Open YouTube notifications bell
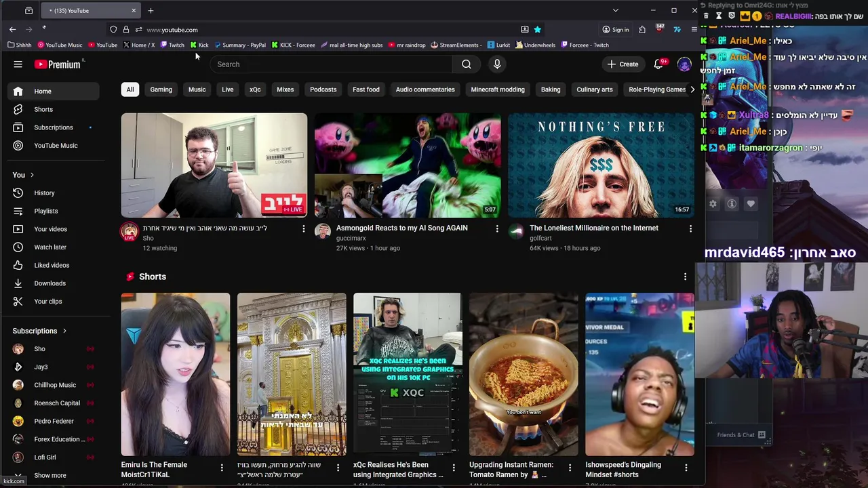Image resolution: width=868 pixels, height=488 pixels. point(658,64)
